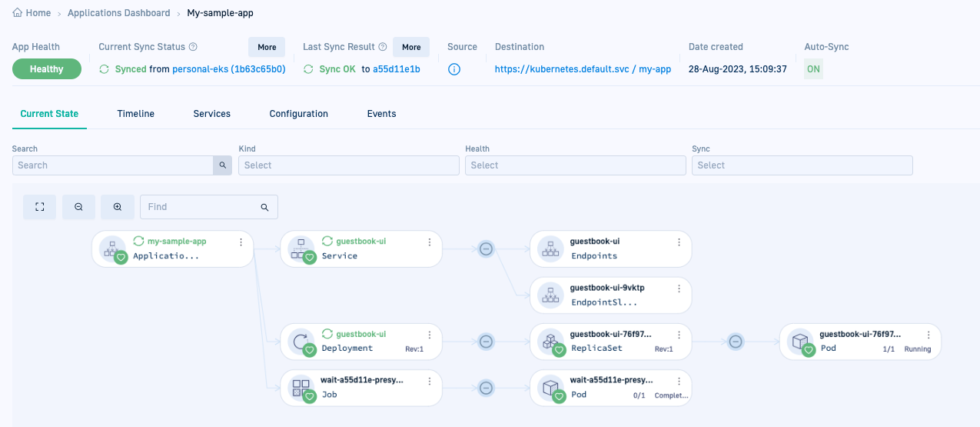This screenshot has height=427, width=980.
Task: Collapse the Job node's children
Action: pos(486,388)
